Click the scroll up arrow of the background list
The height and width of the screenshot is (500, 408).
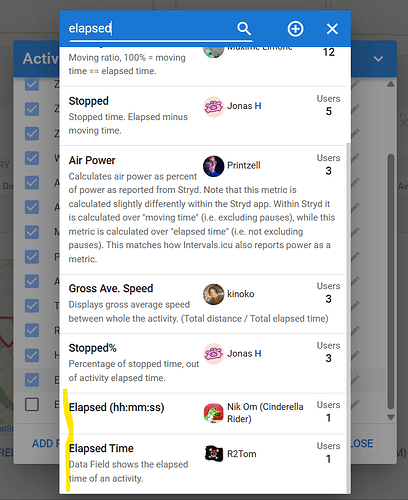(391, 84)
